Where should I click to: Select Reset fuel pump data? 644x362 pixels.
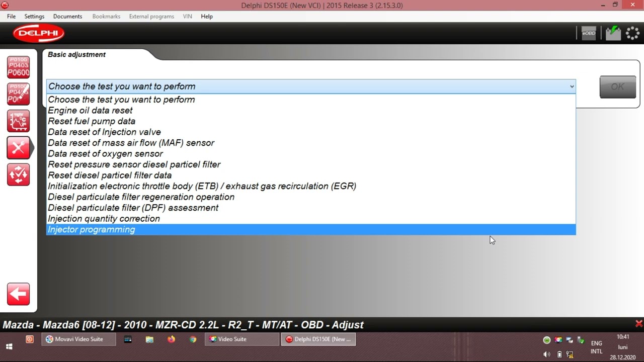point(311,121)
